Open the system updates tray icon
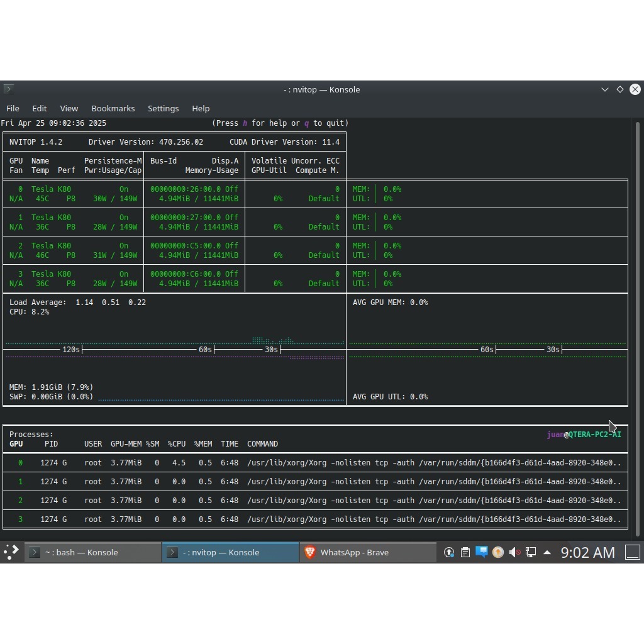The height and width of the screenshot is (644, 644). [x=449, y=552]
